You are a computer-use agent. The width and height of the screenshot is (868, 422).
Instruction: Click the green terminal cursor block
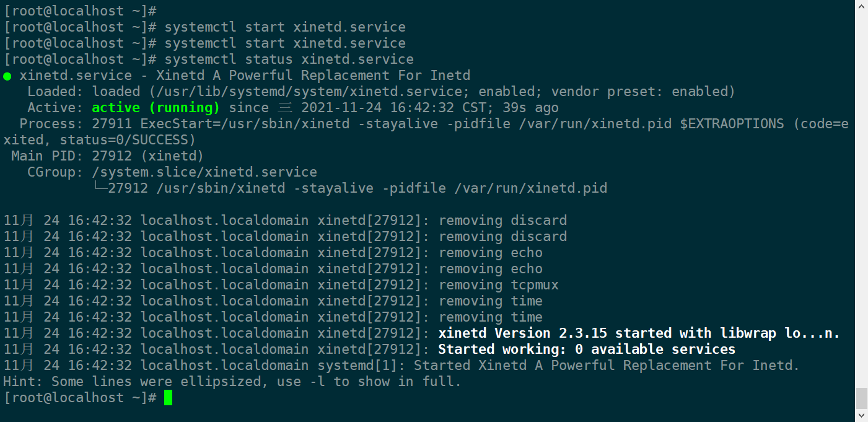(x=168, y=398)
